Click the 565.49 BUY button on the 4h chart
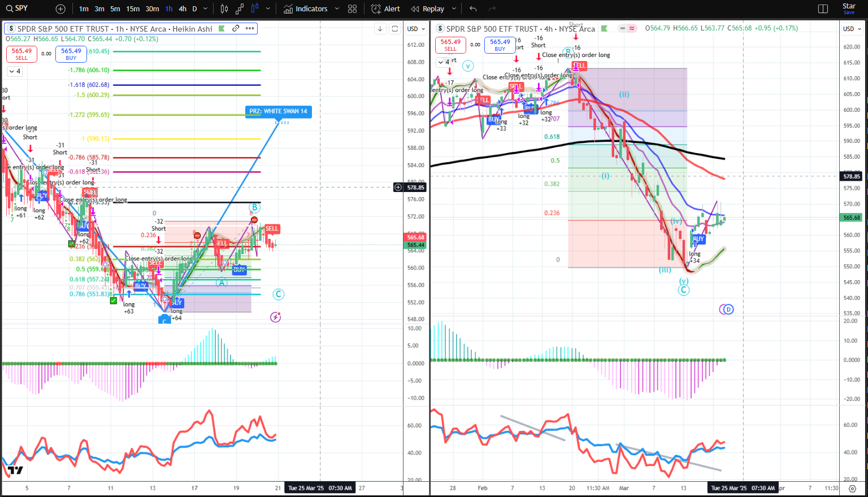868x497 pixels. tap(500, 45)
